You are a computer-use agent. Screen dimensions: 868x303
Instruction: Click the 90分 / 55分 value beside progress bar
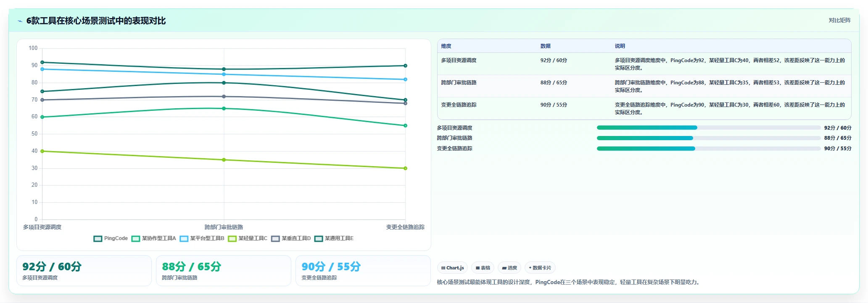pos(838,149)
